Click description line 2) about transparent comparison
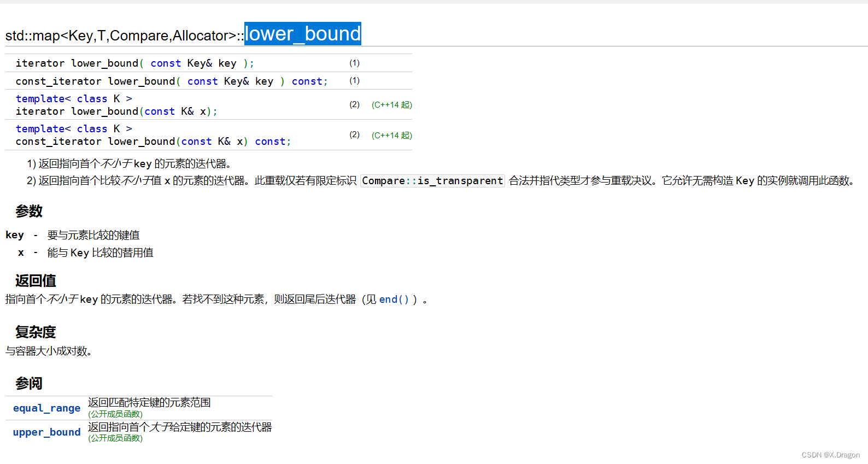This screenshot has height=464, width=868. (441, 181)
